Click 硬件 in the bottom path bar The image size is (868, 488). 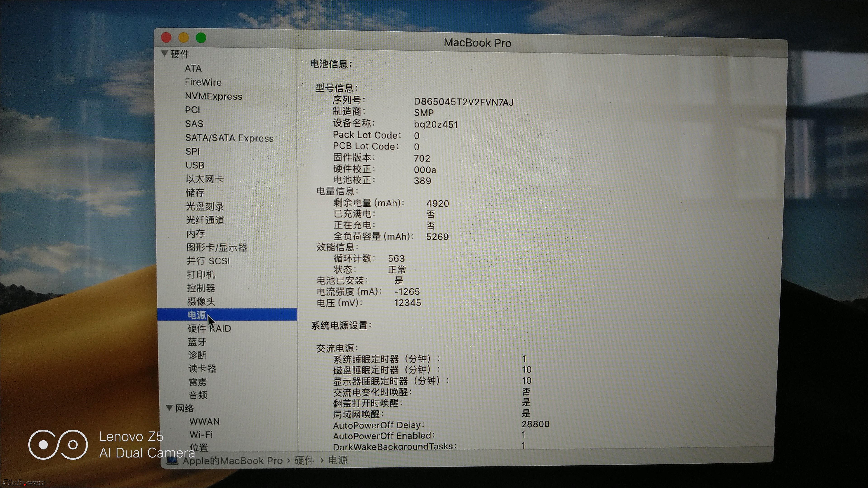point(304,460)
